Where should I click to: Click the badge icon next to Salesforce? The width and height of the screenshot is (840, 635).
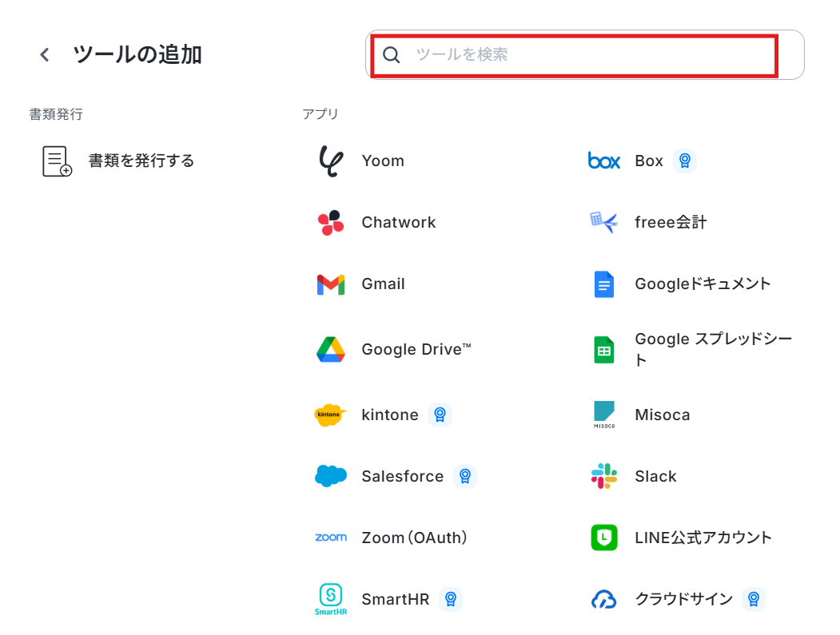point(465,477)
